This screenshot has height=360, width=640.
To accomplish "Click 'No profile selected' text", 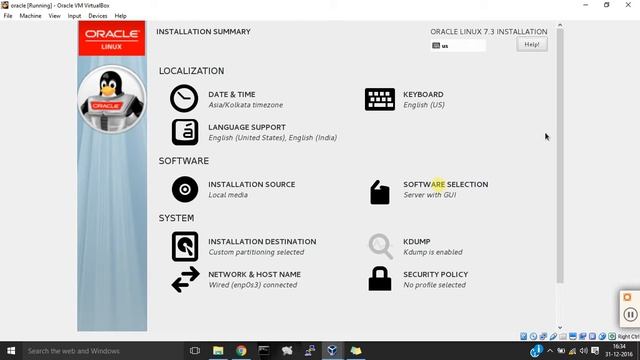I will click(x=434, y=285).
